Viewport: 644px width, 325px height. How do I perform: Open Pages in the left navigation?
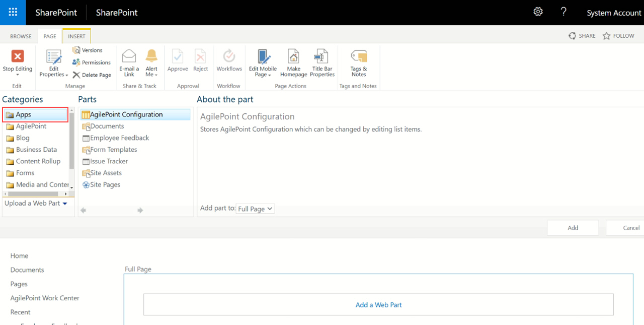19,284
